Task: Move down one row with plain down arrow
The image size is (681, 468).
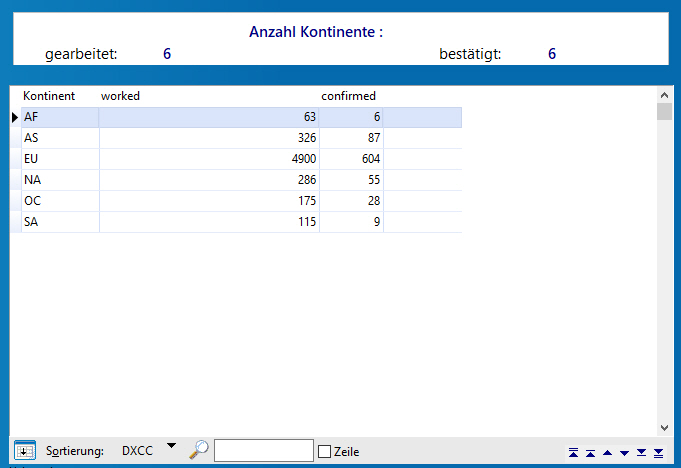Action: pyautogui.click(x=624, y=452)
